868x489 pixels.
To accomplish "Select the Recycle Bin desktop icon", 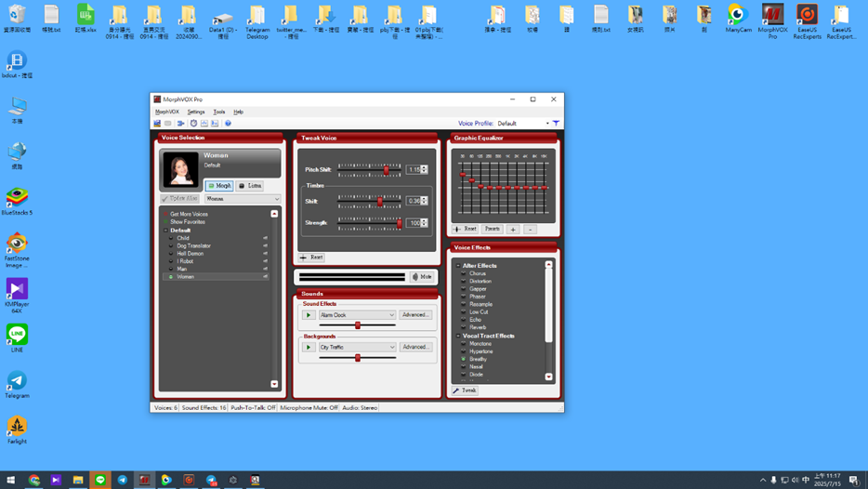I will click(x=17, y=19).
